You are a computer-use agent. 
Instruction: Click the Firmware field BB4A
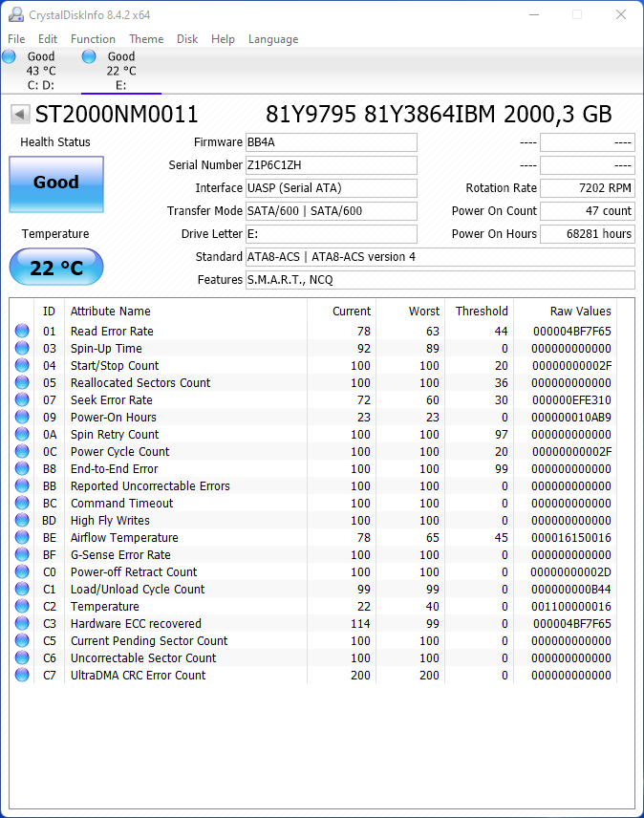[x=332, y=142]
